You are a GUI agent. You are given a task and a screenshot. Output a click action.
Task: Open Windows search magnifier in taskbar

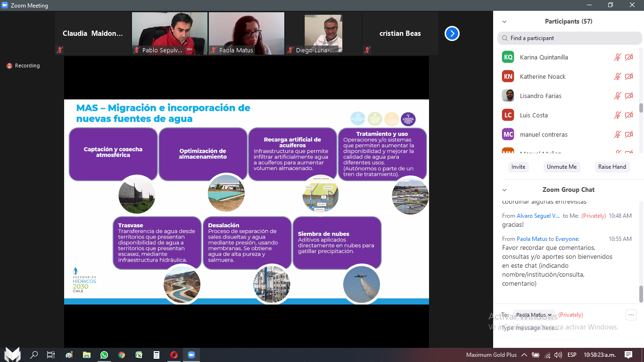pos(34,355)
